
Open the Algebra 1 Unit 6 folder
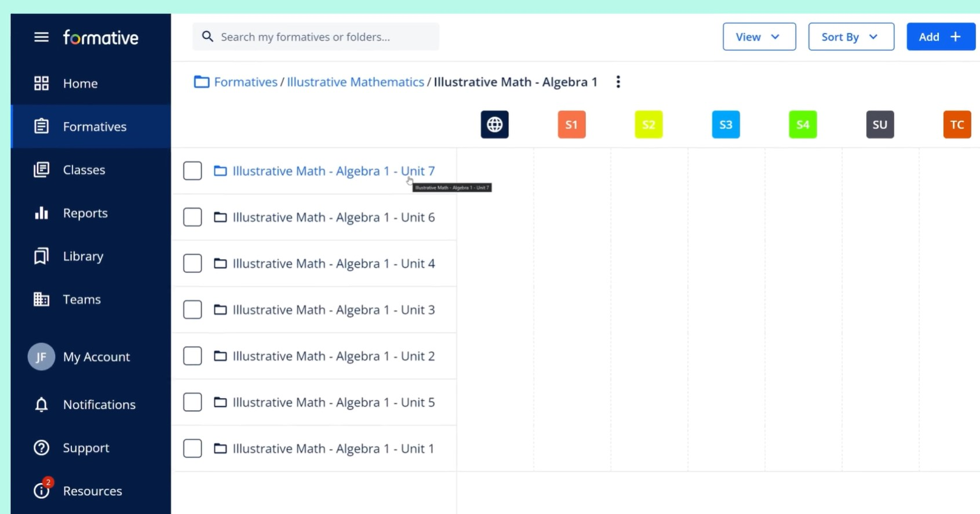click(333, 217)
